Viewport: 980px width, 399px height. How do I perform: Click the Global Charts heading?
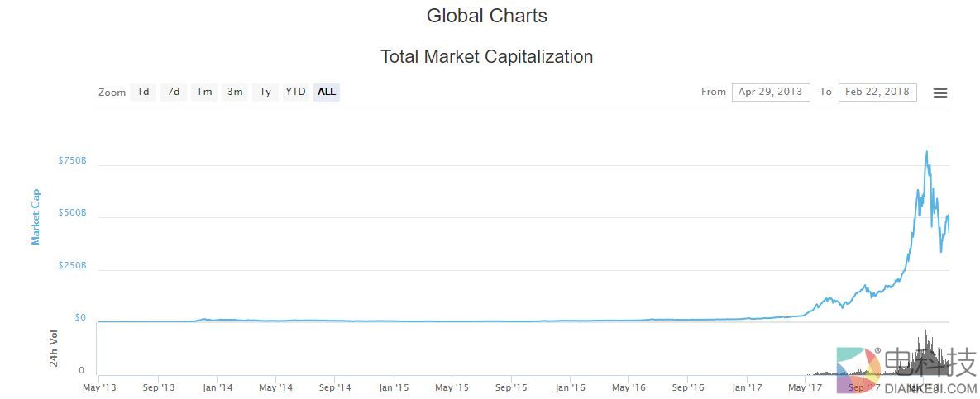click(486, 16)
